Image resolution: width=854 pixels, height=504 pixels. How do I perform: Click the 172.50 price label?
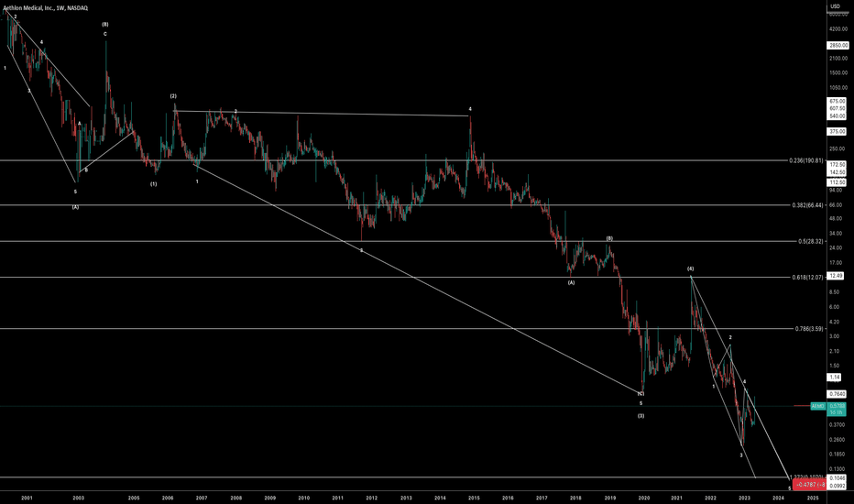837,164
